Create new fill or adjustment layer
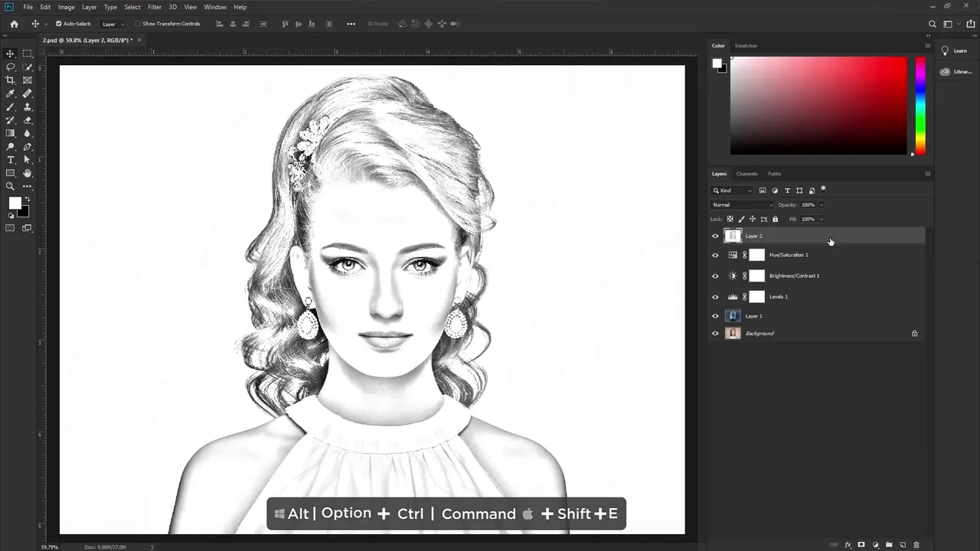Screen dimensions: 980x551 [875, 545]
